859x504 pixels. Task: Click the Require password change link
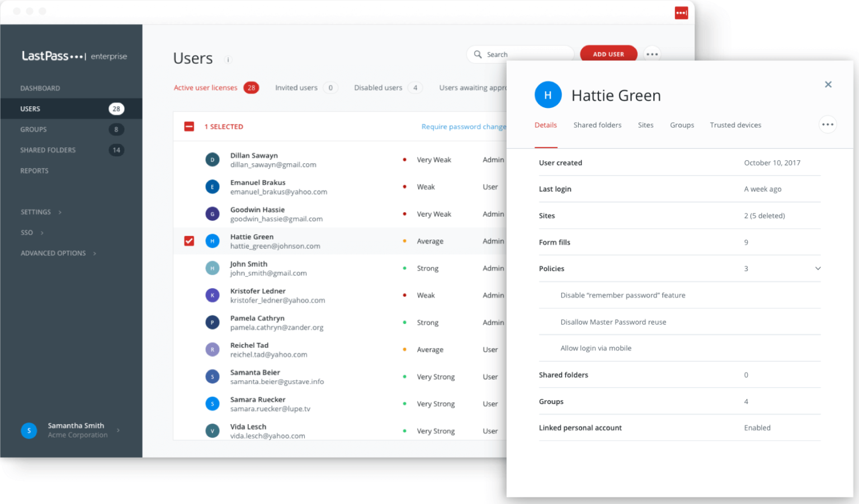point(464,126)
